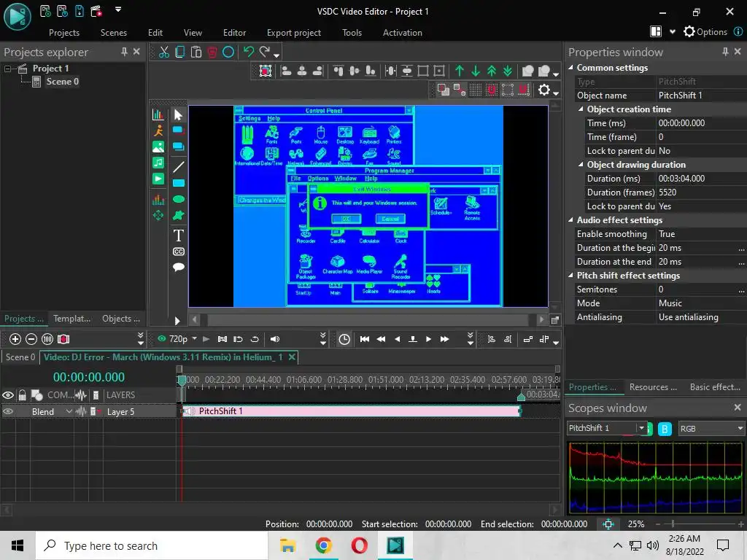Click the Redo arrow icon

click(265, 52)
